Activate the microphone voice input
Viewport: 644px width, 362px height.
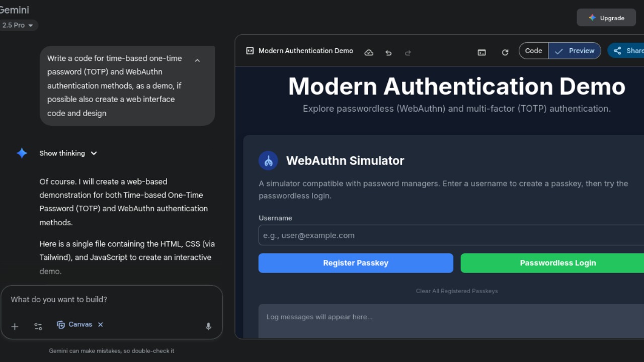(208, 327)
